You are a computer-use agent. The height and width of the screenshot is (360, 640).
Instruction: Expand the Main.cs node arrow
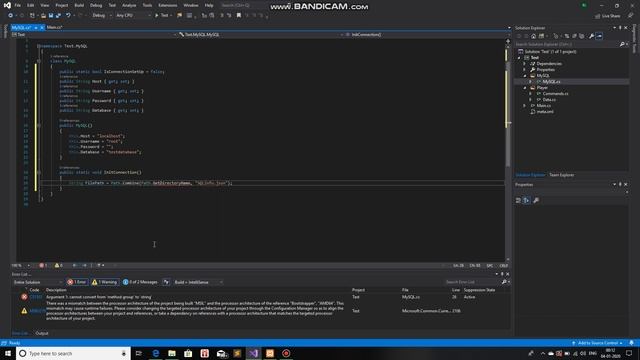click(x=525, y=106)
